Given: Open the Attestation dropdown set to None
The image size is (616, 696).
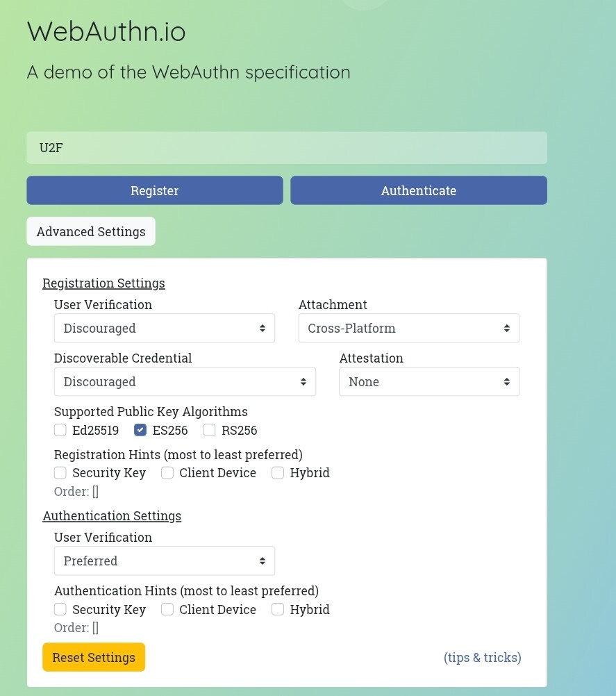Looking at the screenshot, I should pos(429,382).
